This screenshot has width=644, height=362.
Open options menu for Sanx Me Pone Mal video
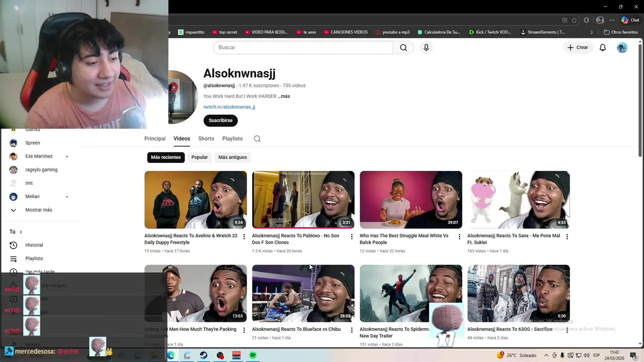(x=567, y=236)
